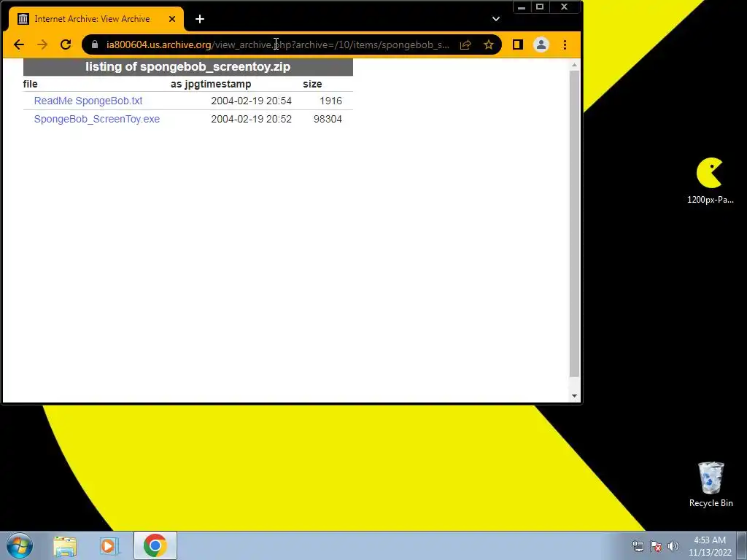The height and width of the screenshot is (560, 747).
Task: Click the 'size' column header
Action: pyautogui.click(x=312, y=85)
